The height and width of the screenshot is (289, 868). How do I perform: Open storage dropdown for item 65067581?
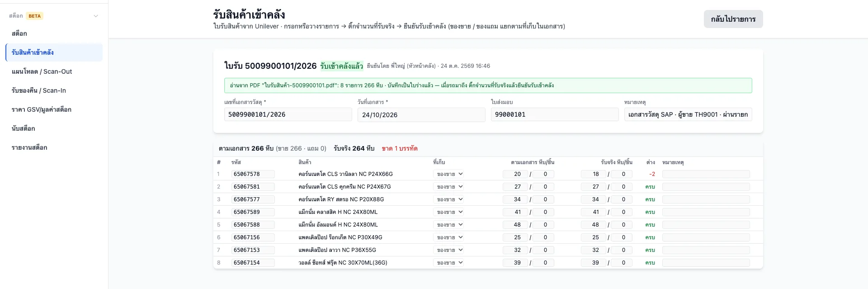[x=448, y=187]
